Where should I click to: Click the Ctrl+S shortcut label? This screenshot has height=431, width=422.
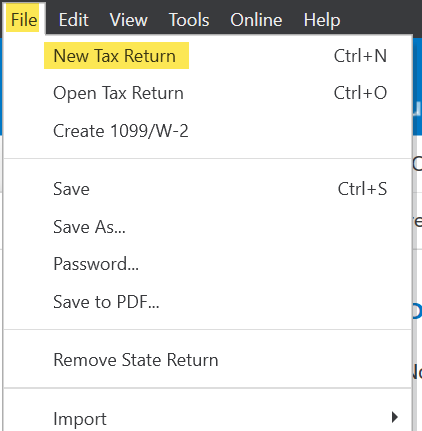click(x=362, y=189)
